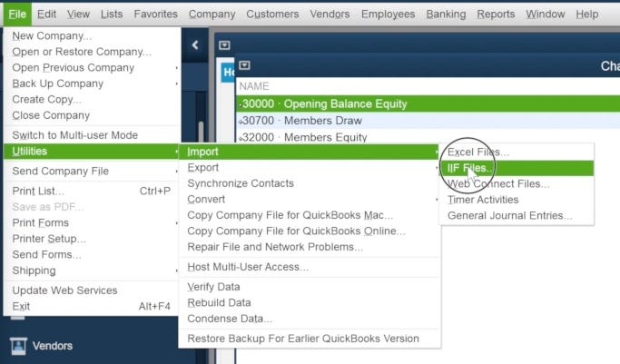
Task: Select Open or Restore Company...
Action: [92, 52]
